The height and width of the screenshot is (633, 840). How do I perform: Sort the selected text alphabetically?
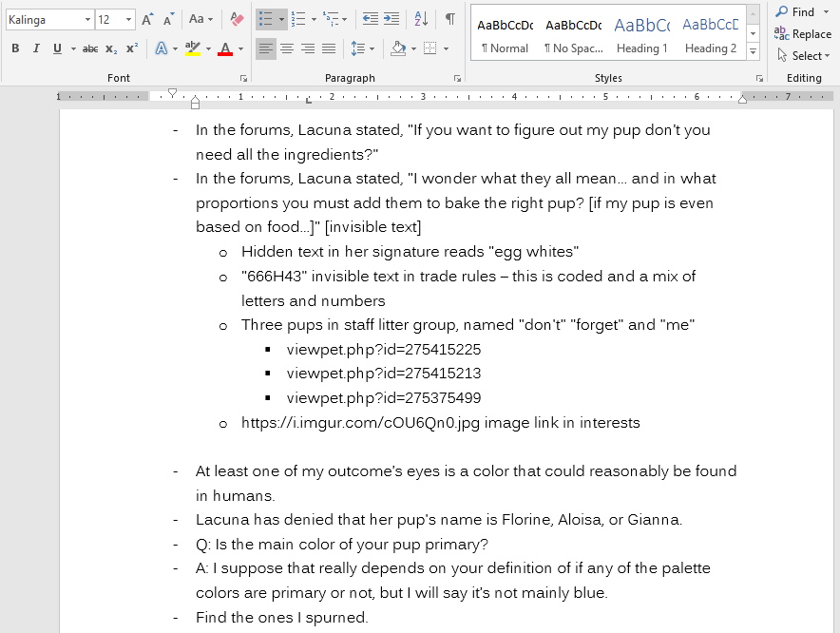(x=421, y=20)
